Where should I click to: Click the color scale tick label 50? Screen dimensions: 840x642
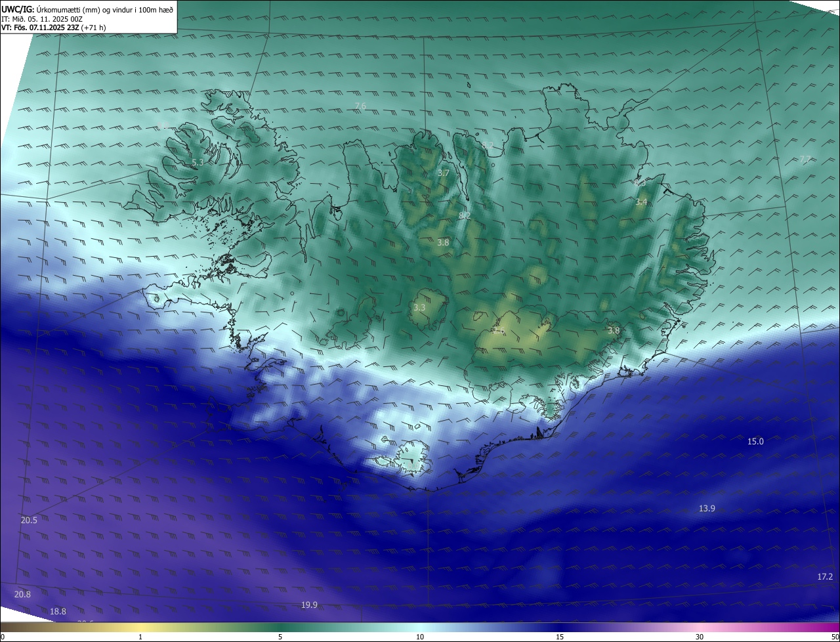pos(835,637)
